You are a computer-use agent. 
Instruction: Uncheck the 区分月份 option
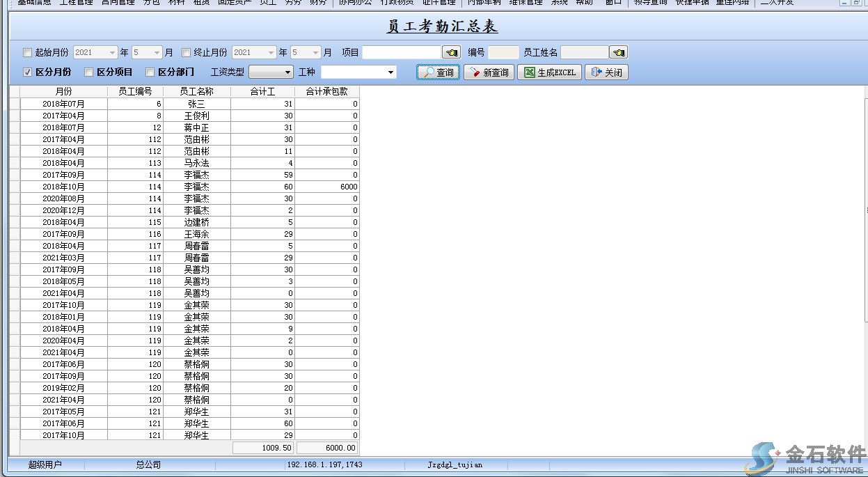pyautogui.click(x=28, y=72)
